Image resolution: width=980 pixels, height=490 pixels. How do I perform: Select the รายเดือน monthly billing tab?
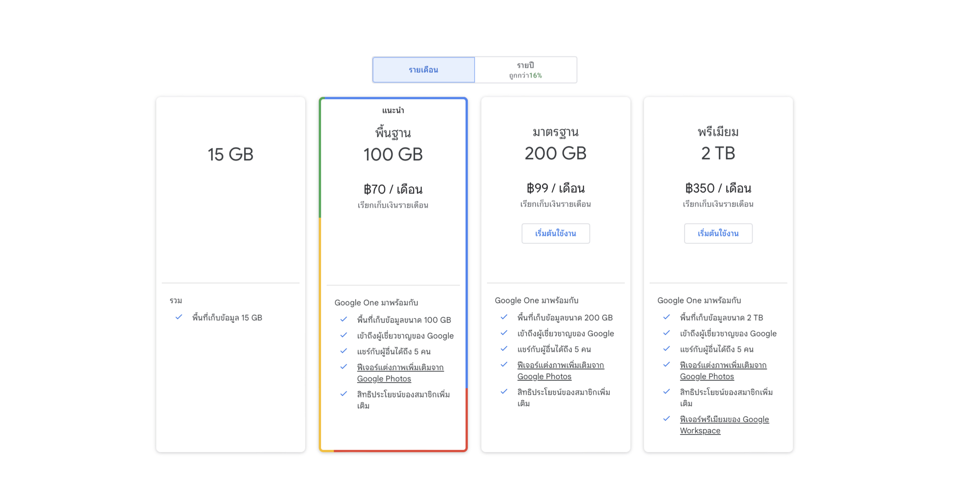423,70
